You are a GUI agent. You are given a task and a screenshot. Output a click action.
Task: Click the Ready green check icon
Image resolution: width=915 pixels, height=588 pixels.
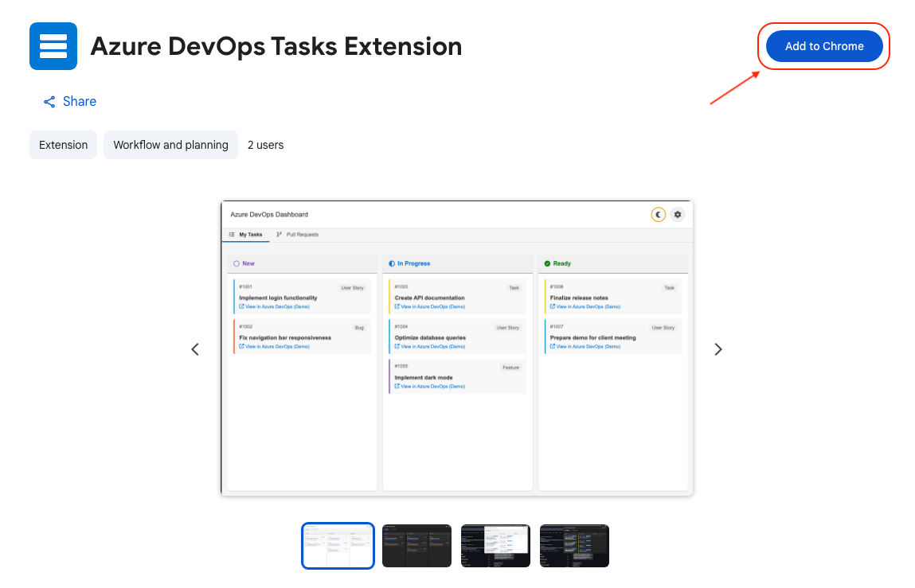[547, 263]
